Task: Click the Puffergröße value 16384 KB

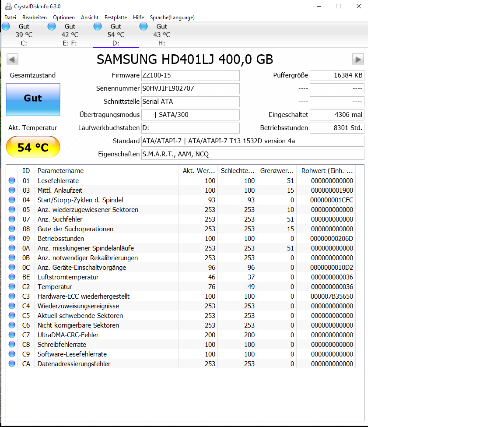Action: [337, 75]
